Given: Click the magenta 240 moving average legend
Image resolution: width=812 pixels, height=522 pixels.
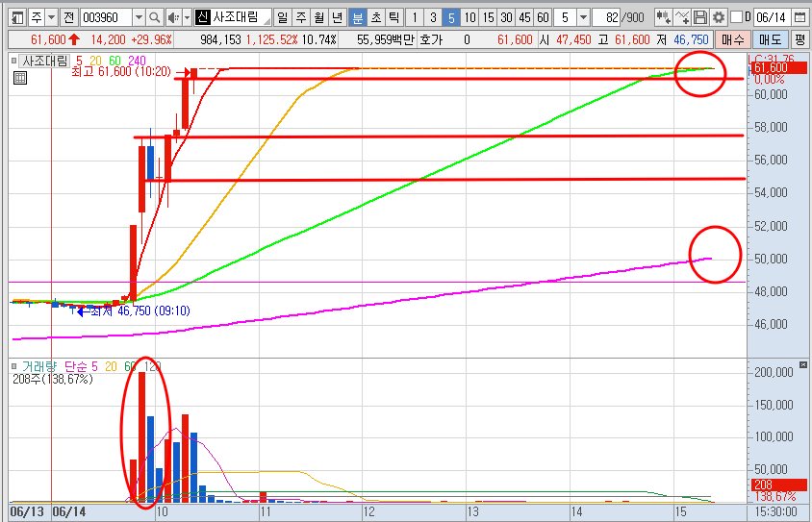Looking at the screenshot, I should click(x=138, y=61).
